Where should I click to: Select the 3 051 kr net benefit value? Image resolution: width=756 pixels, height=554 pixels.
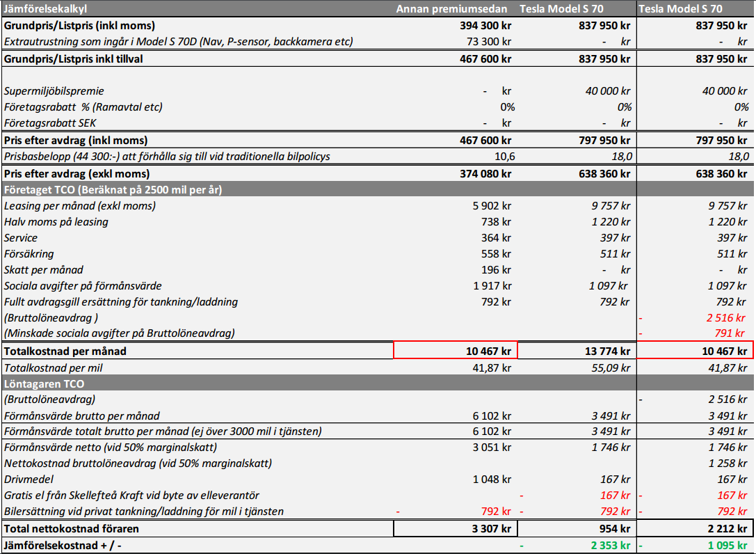492,447
